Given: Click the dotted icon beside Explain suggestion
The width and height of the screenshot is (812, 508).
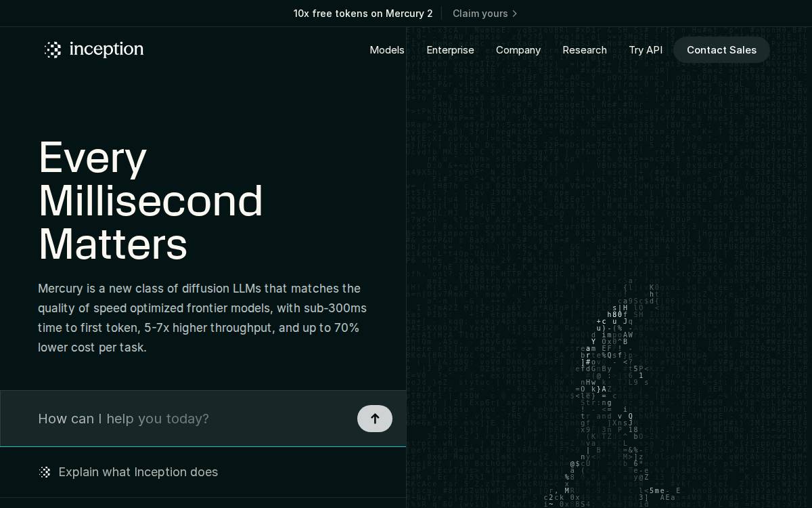Looking at the screenshot, I should click(45, 472).
